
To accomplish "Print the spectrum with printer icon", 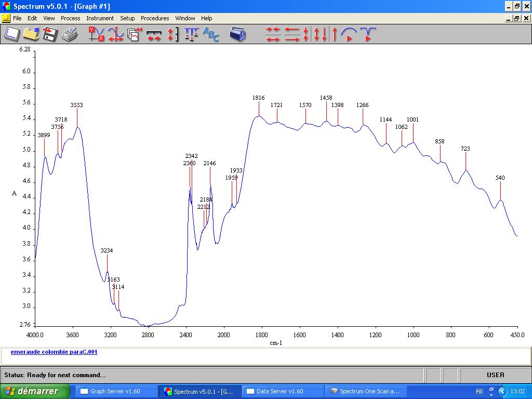I will [x=69, y=34].
